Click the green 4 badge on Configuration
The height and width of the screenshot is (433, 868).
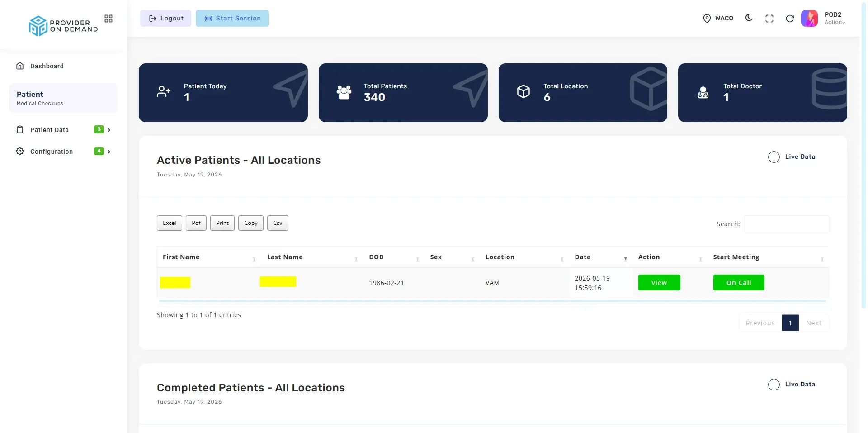tap(99, 151)
